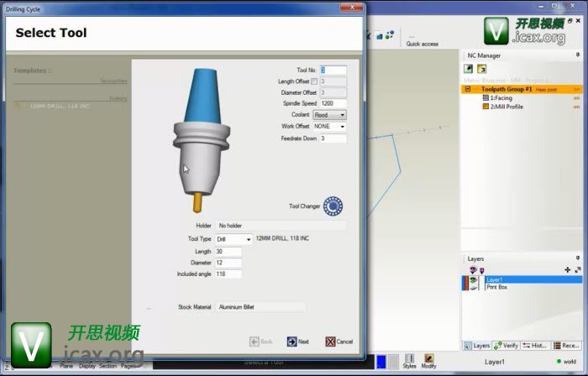Click the second NC Manager toolbar icon
This screenshot has height=376, width=588.
(480, 69)
